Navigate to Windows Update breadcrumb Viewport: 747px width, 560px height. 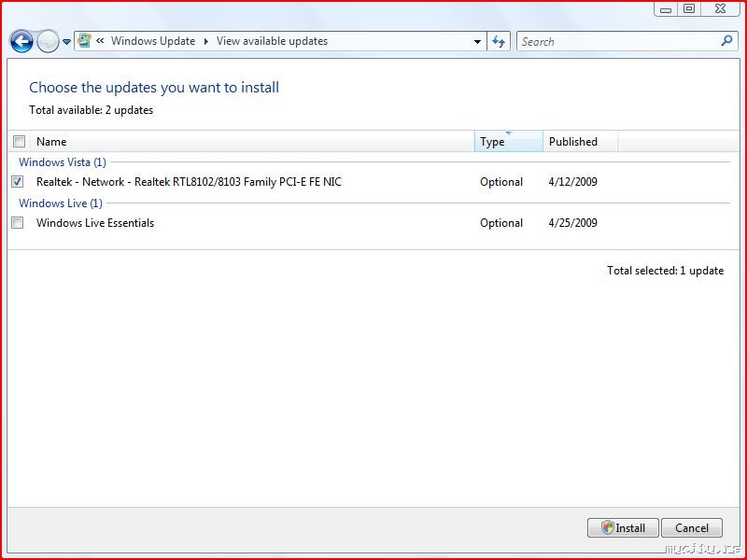tap(153, 41)
